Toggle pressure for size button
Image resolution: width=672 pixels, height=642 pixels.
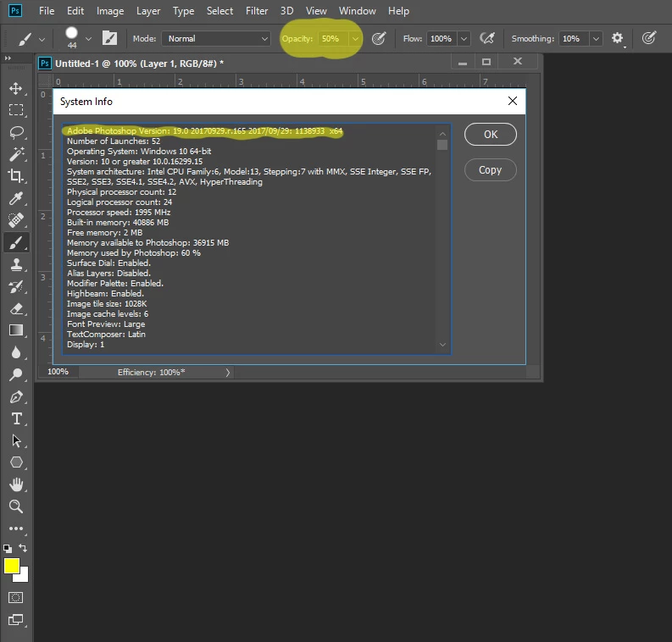649,38
